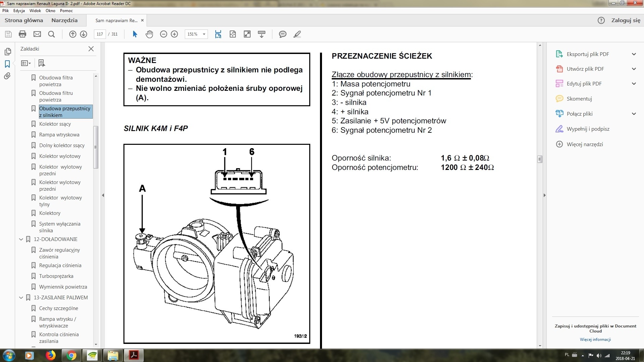Click the Zoom in plus icon

174,34
